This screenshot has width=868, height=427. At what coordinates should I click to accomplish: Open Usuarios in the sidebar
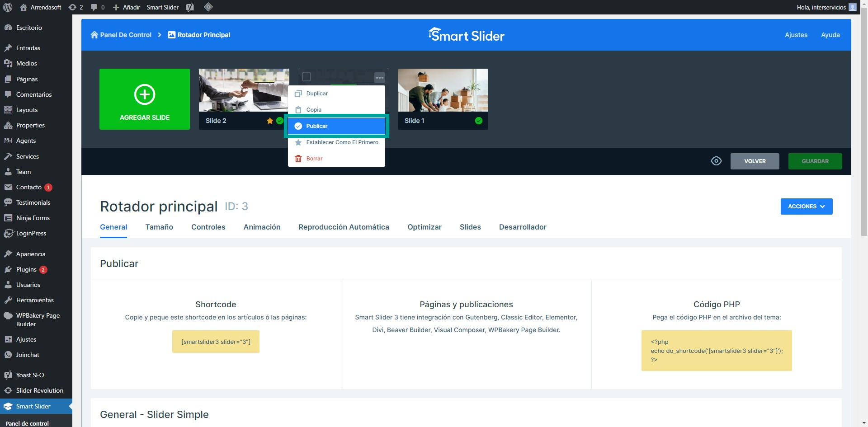(36, 285)
